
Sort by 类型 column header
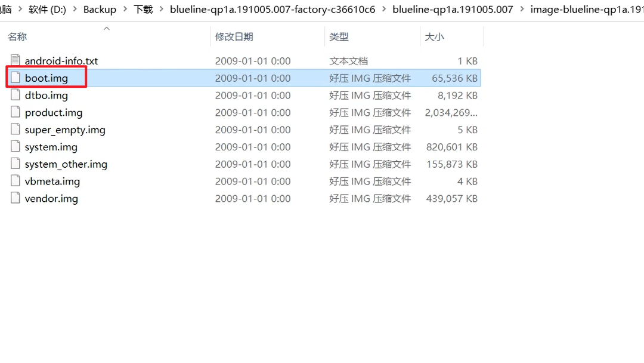[339, 36]
